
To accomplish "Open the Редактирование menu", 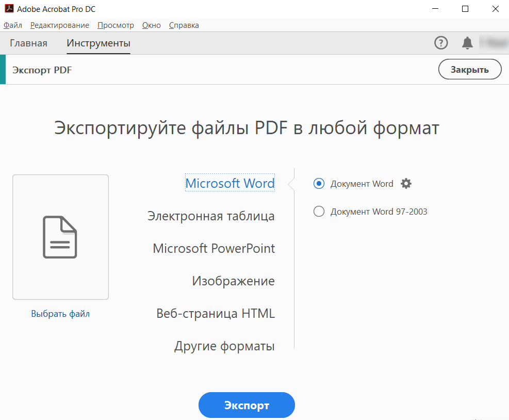I will (x=59, y=25).
